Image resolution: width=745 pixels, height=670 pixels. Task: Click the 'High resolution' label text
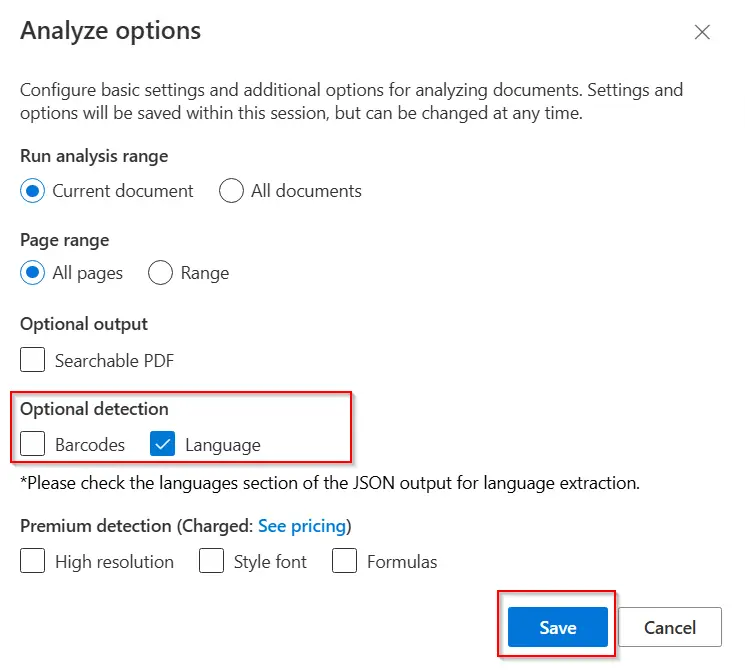click(x=114, y=562)
